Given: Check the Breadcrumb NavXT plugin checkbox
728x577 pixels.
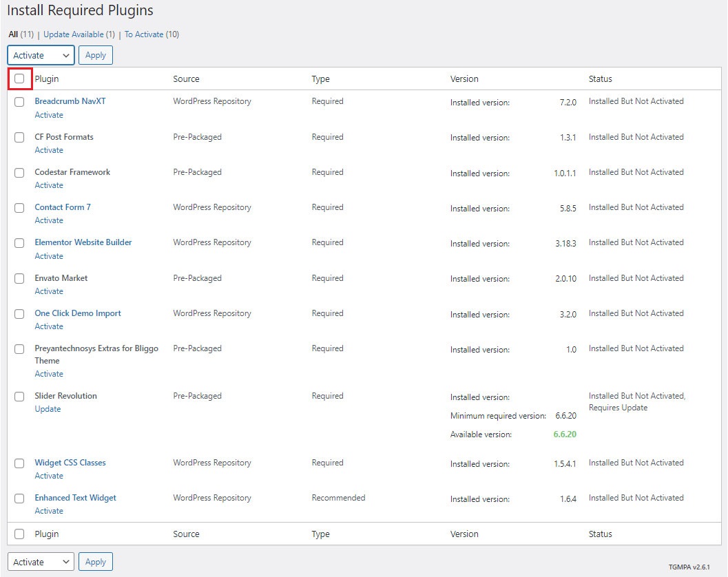Looking at the screenshot, I should click(19, 102).
